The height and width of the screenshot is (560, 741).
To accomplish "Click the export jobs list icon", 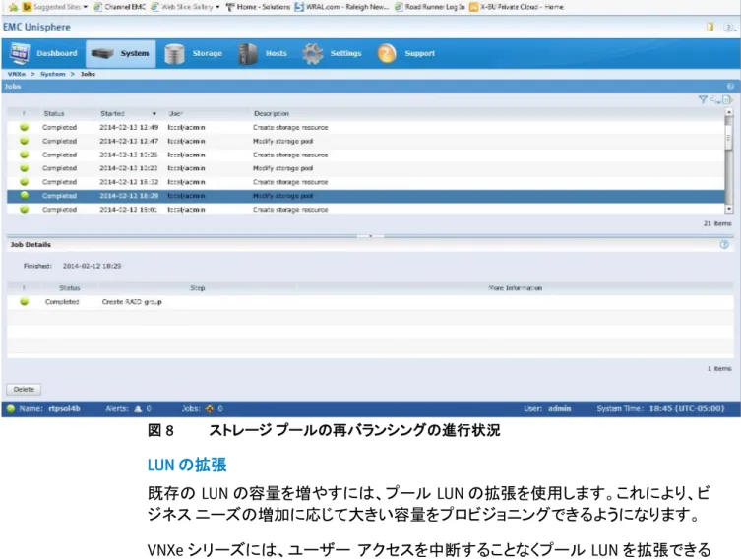I will 727,99.
